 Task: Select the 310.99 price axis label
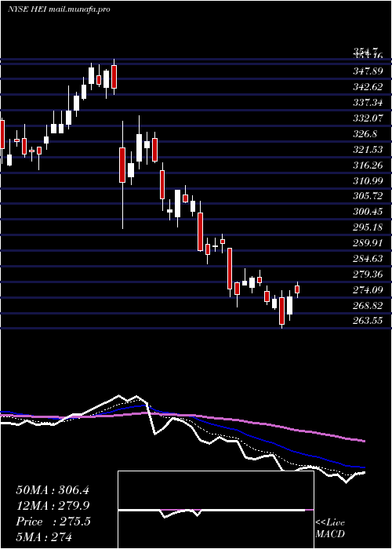pyautogui.click(x=368, y=180)
